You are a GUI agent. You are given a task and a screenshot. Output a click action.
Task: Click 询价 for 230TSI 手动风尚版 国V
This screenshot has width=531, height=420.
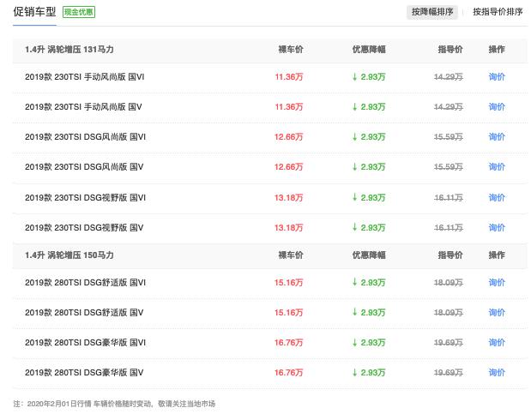tap(497, 107)
